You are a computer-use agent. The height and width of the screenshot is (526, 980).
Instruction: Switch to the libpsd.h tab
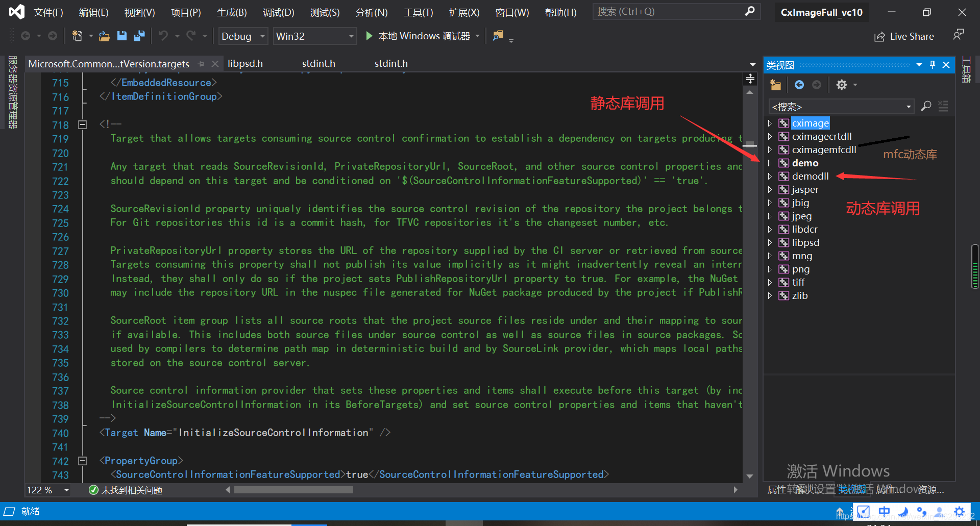[x=245, y=64]
